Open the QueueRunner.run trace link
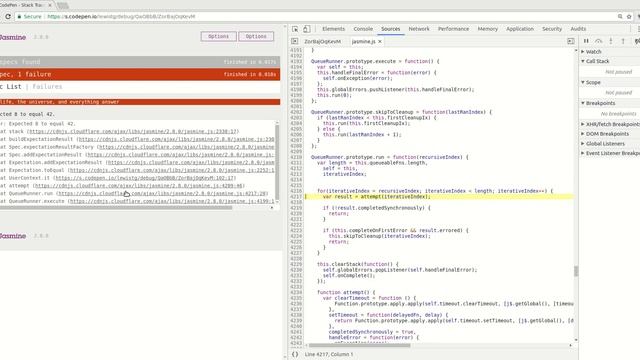 coord(161,193)
